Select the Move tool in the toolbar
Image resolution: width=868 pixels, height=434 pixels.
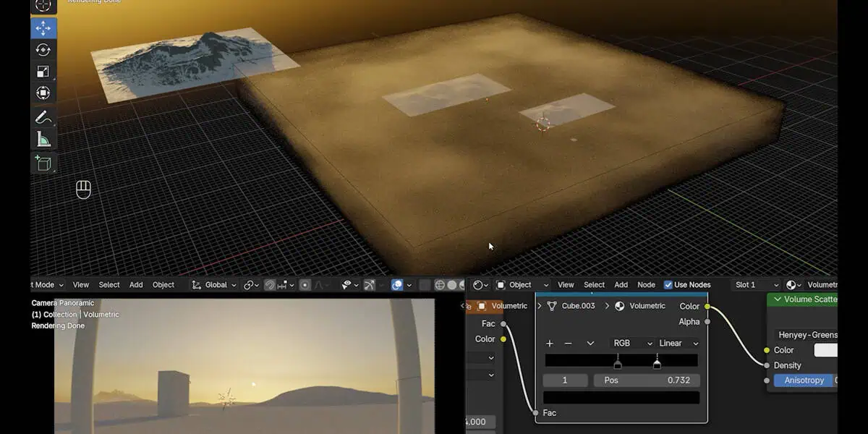coord(43,28)
